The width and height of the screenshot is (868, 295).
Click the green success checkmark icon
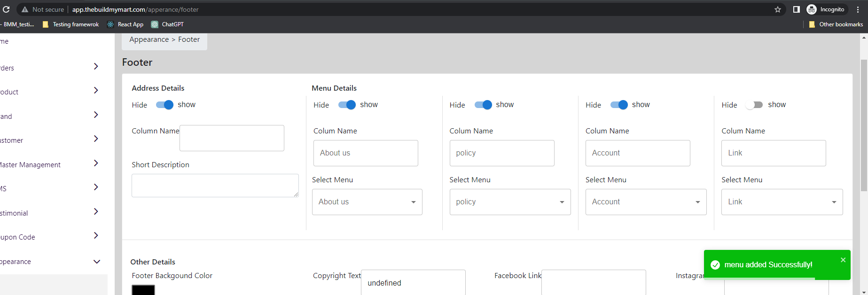(x=715, y=265)
